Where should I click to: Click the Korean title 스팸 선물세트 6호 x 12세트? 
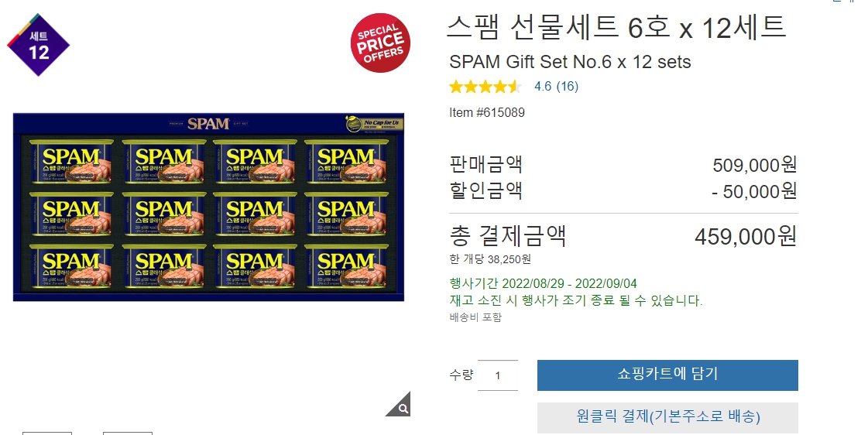point(616,27)
